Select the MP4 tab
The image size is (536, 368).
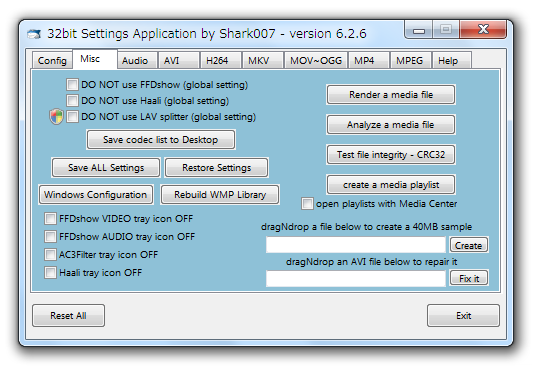click(369, 60)
